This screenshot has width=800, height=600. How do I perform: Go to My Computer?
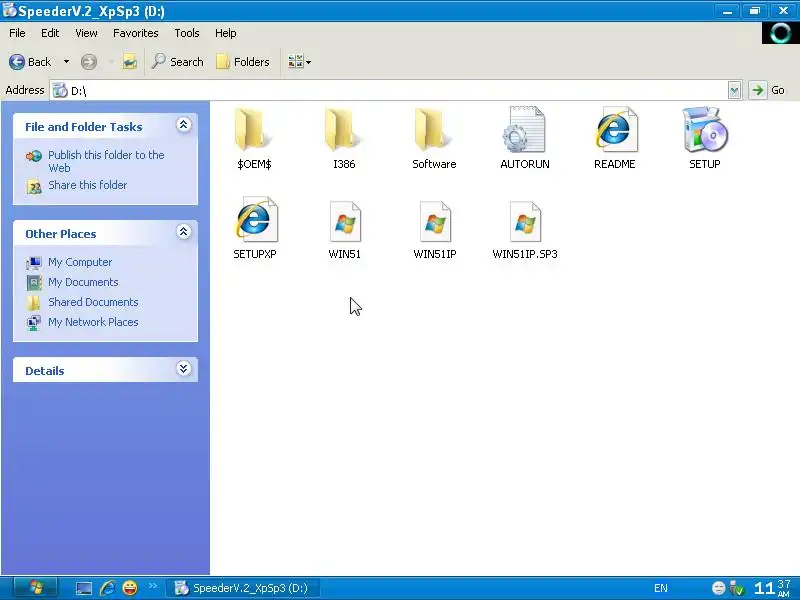(x=80, y=262)
